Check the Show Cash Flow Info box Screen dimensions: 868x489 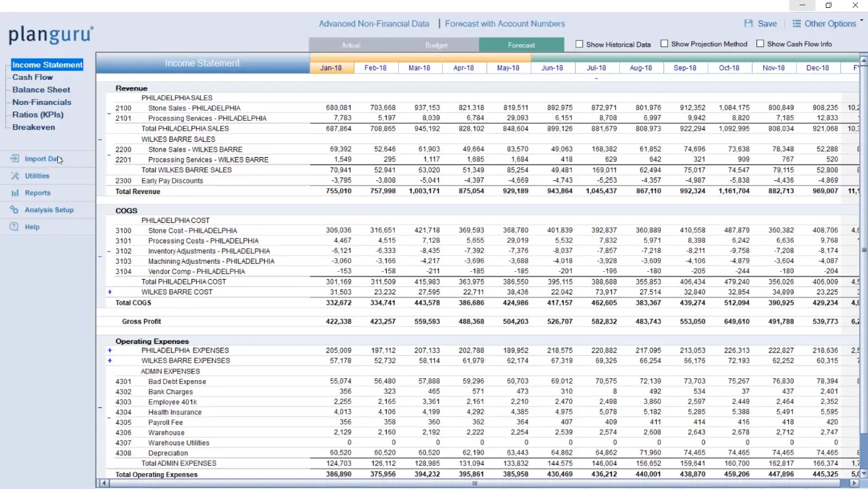click(760, 44)
